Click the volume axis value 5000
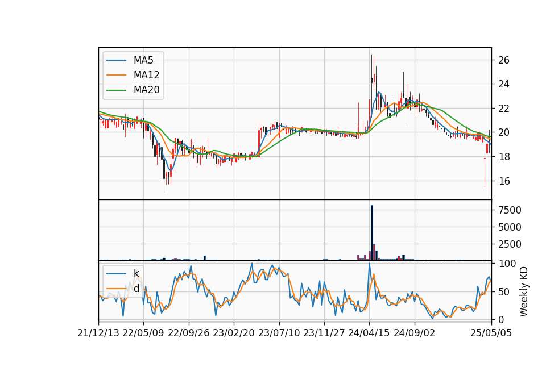 510,227
